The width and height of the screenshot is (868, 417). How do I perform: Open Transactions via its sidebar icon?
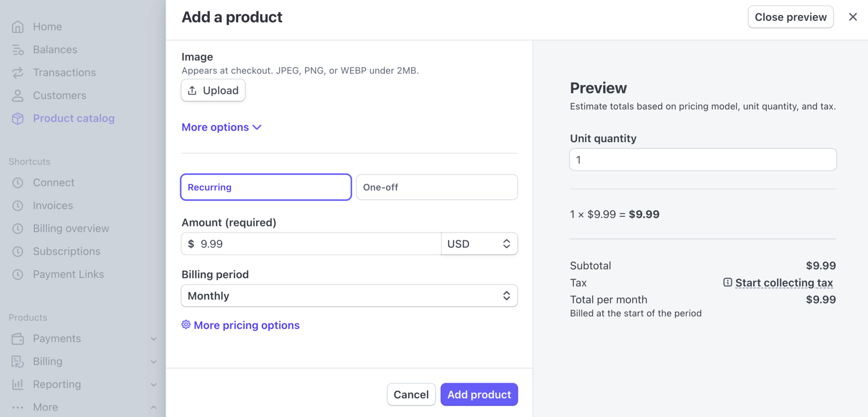[17, 72]
